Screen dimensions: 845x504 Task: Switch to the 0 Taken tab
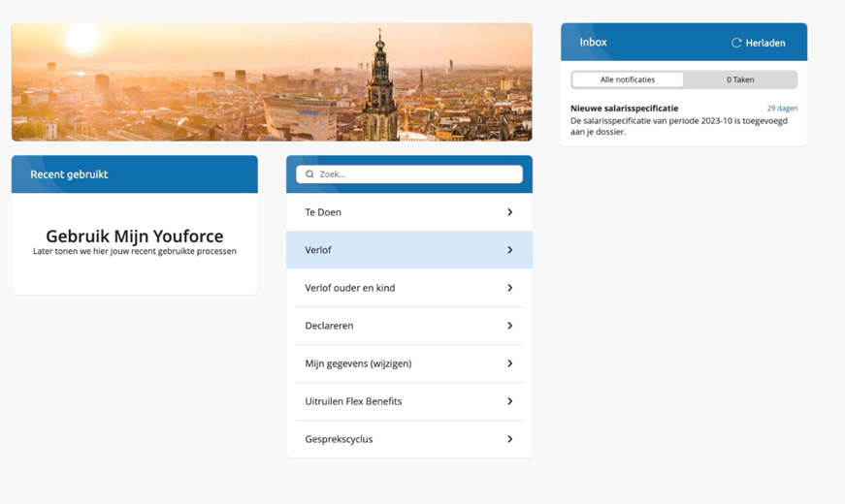coord(740,79)
